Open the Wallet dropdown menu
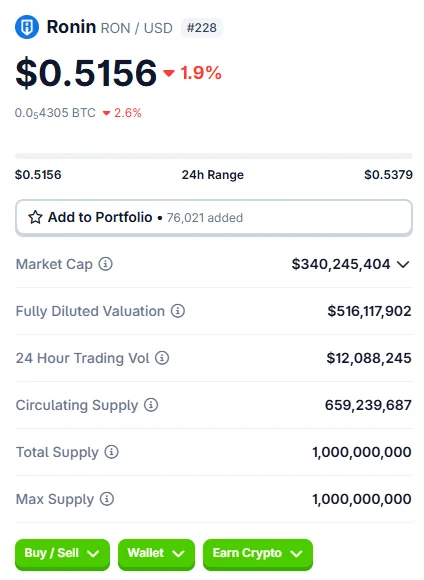This screenshot has height=580, width=424. coord(156,554)
